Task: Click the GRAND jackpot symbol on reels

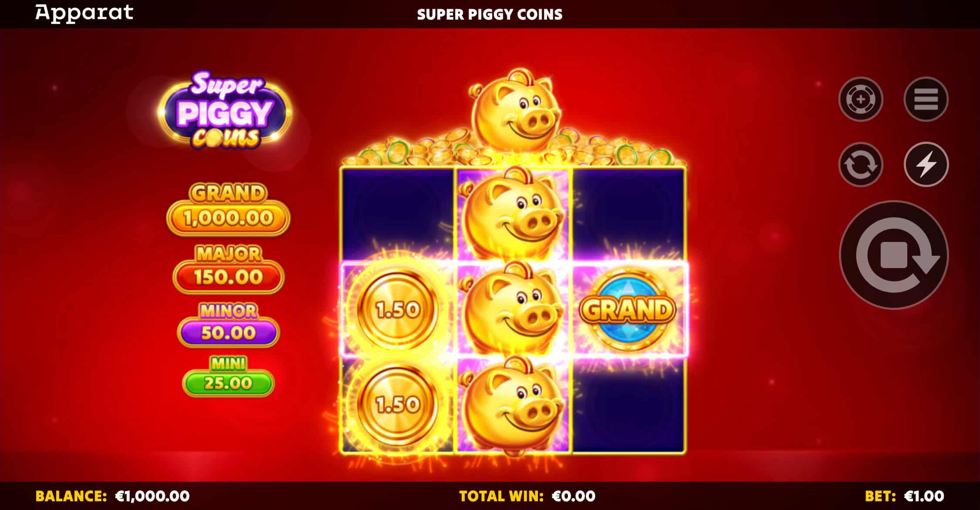Action: tap(628, 309)
